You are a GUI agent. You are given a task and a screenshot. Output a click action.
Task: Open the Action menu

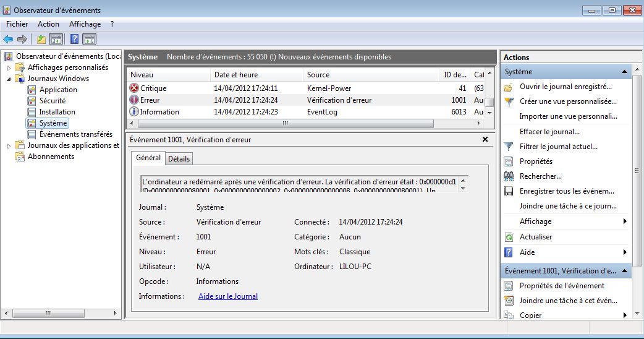(48, 24)
